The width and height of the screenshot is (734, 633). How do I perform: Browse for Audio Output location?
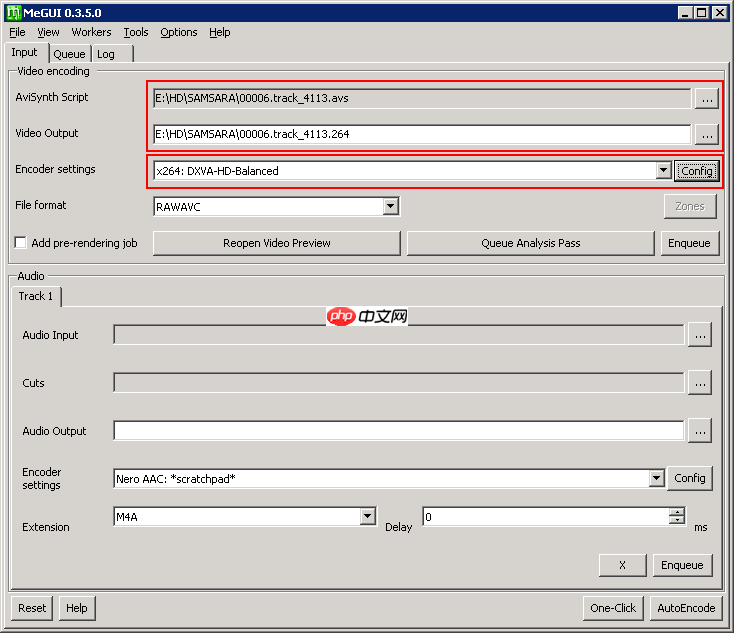click(x=700, y=431)
